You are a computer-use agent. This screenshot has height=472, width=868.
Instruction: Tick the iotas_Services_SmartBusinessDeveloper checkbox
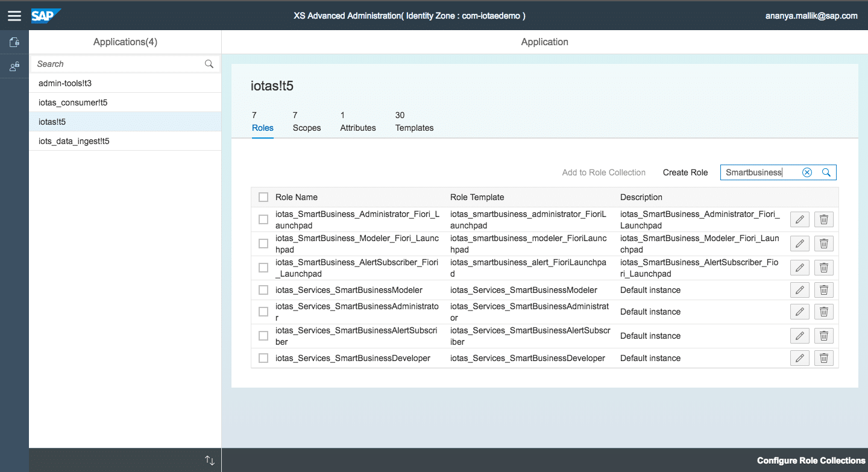coord(263,358)
